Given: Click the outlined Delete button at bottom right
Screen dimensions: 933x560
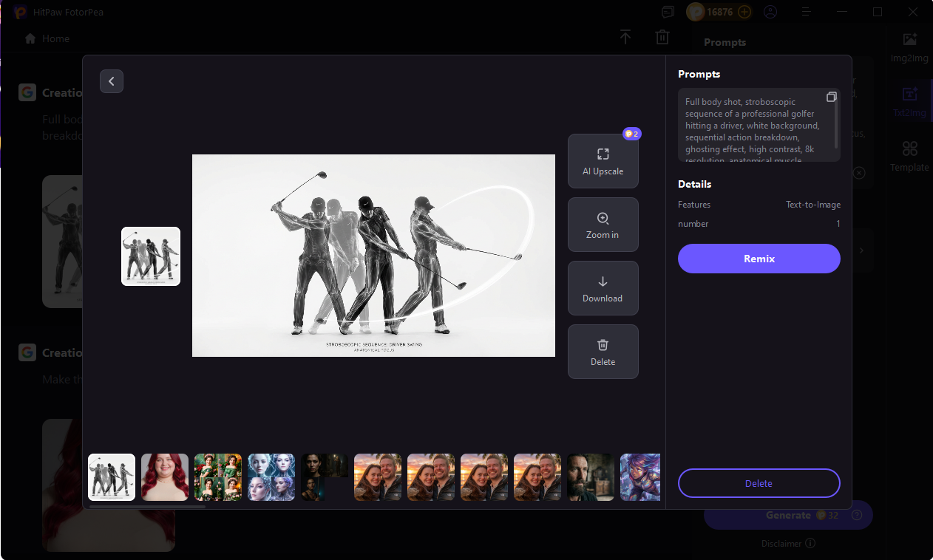Looking at the screenshot, I should [759, 483].
